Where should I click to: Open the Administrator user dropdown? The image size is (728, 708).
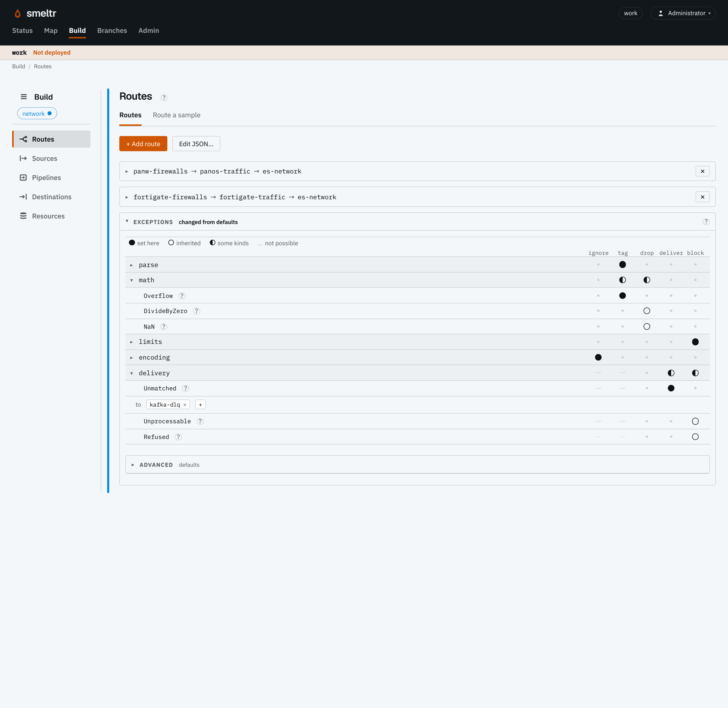(x=683, y=13)
